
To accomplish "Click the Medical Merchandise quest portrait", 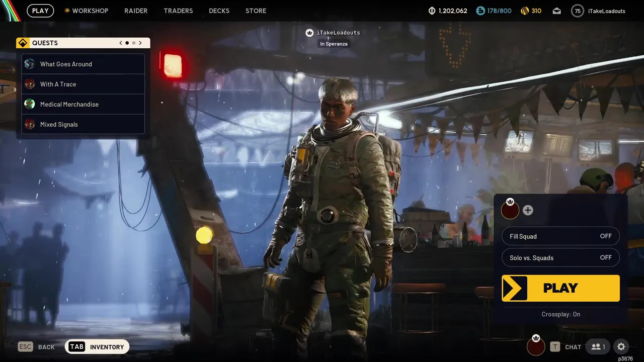I will pyautogui.click(x=30, y=104).
